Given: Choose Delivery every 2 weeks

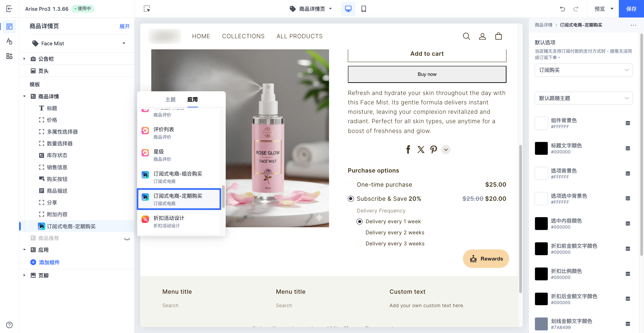Looking at the screenshot, I should [360, 233].
